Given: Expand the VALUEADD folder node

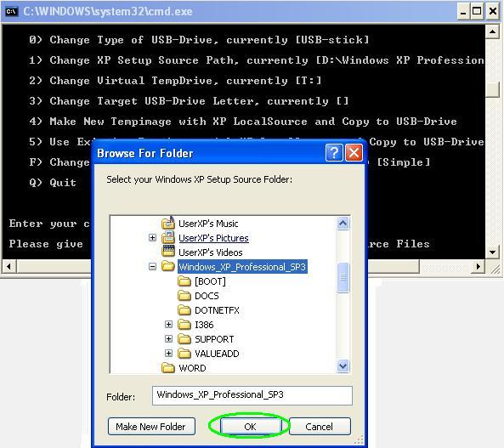Looking at the screenshot, I should click(x=168, y=353).
